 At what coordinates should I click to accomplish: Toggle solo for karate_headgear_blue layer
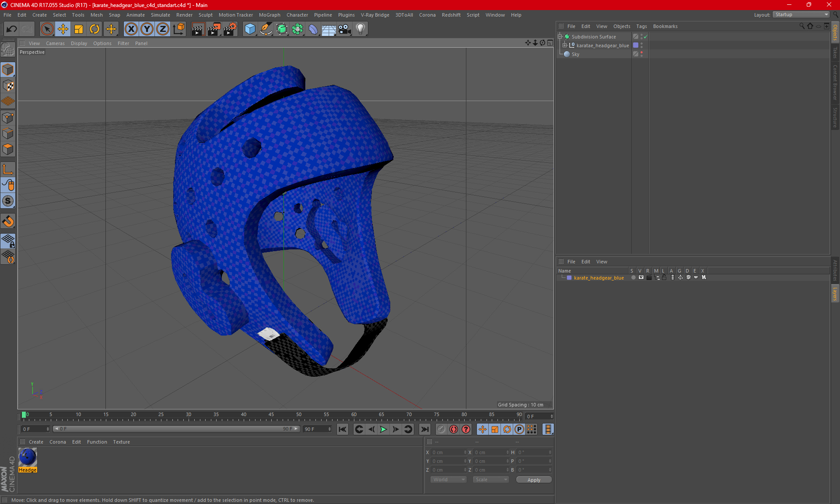(633, 277)
